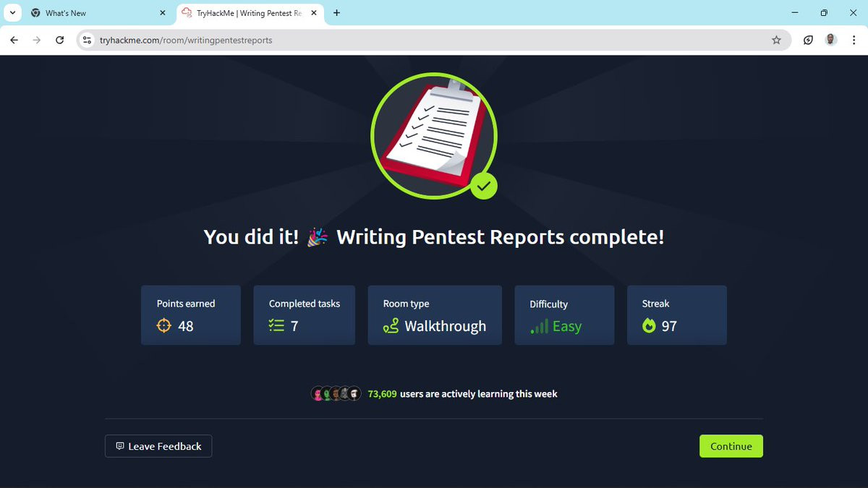Click the Points earned value 48
Image resolution: width=868 pixels, height=488 pixels.
click(186, 326)
